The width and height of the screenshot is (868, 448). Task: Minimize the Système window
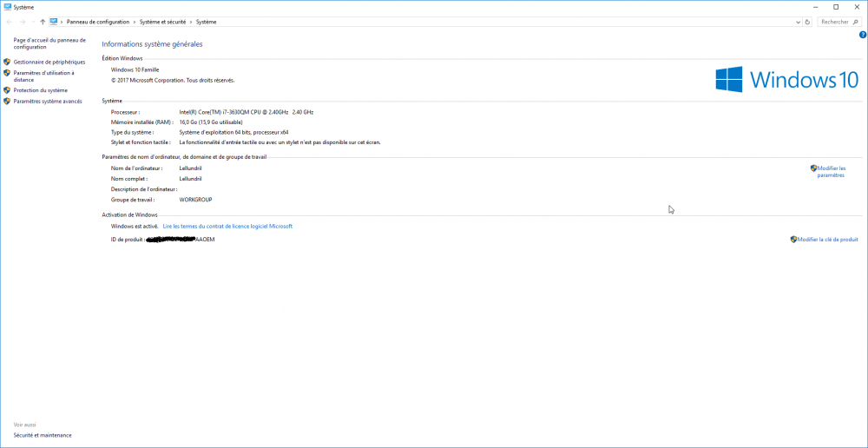click(817, 7)
